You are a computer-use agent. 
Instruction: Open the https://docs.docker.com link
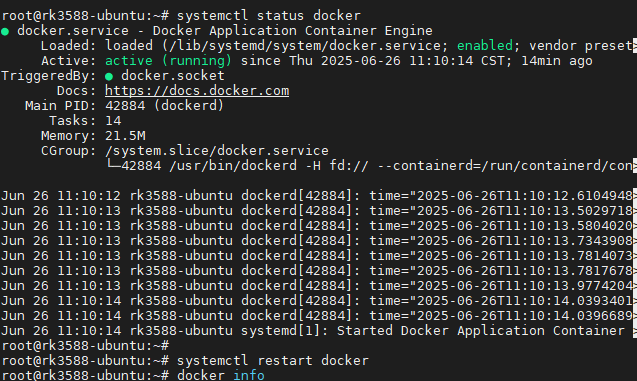tap(197, 91)
